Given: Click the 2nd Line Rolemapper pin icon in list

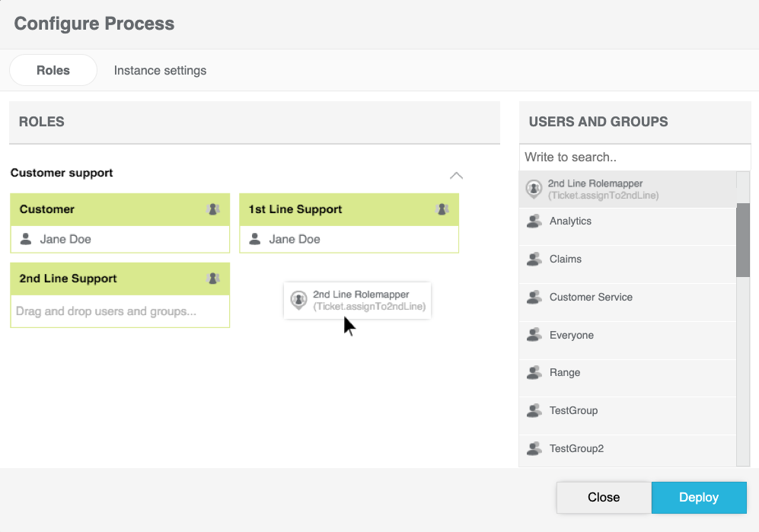Looking at the screenshot, I should click(533, 189).
